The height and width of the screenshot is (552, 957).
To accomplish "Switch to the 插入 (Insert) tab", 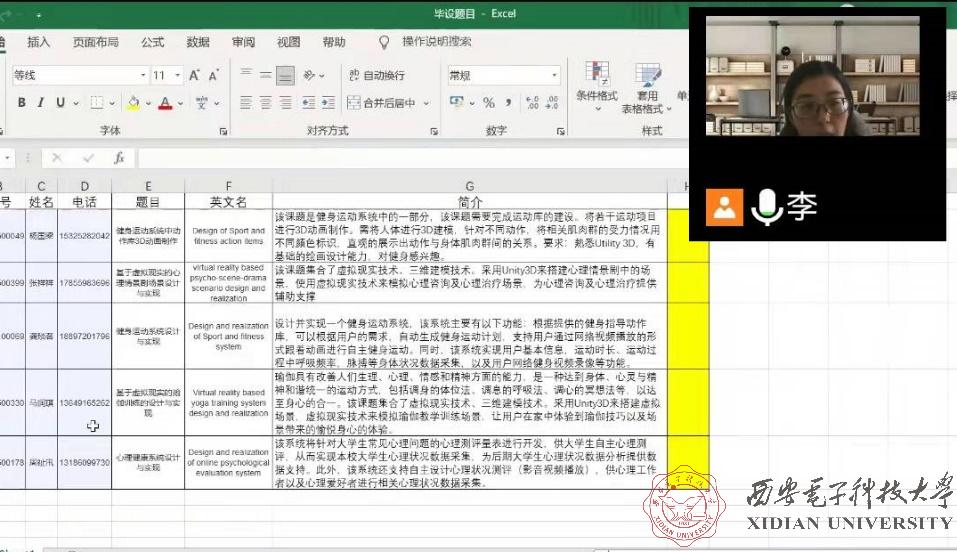I will coord(38,42).
